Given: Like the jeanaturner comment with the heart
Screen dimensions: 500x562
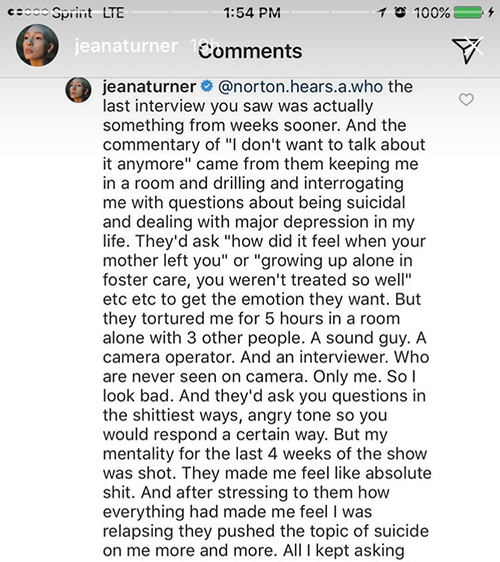Looking at the screenshot, I should (466, 99).
